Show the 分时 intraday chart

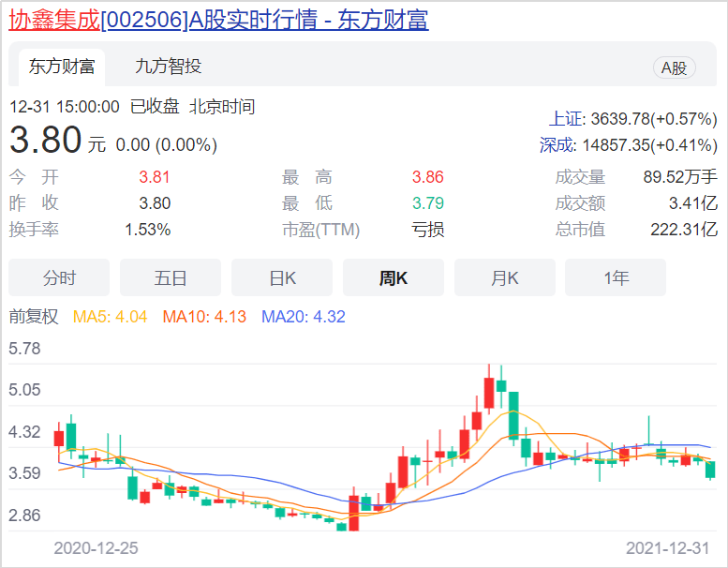[x=59, y=277]
